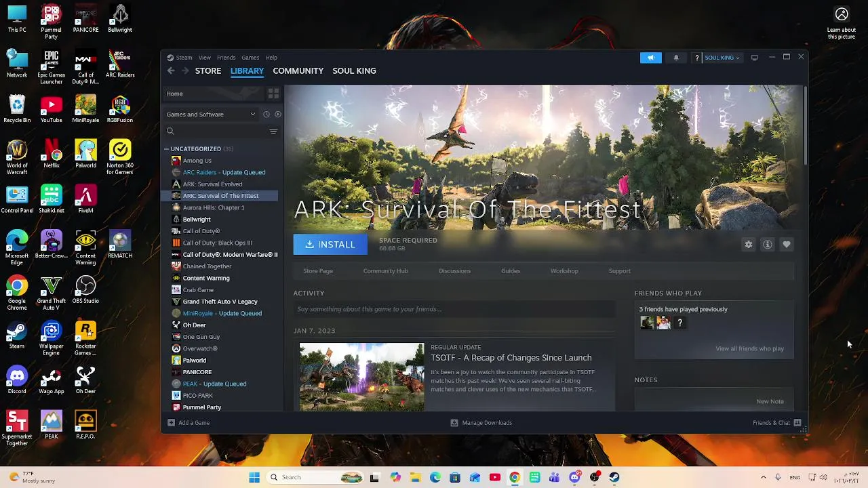Open REMATCH desktop shortcut
Screen dimensions: 868x488
coord(120,245)
